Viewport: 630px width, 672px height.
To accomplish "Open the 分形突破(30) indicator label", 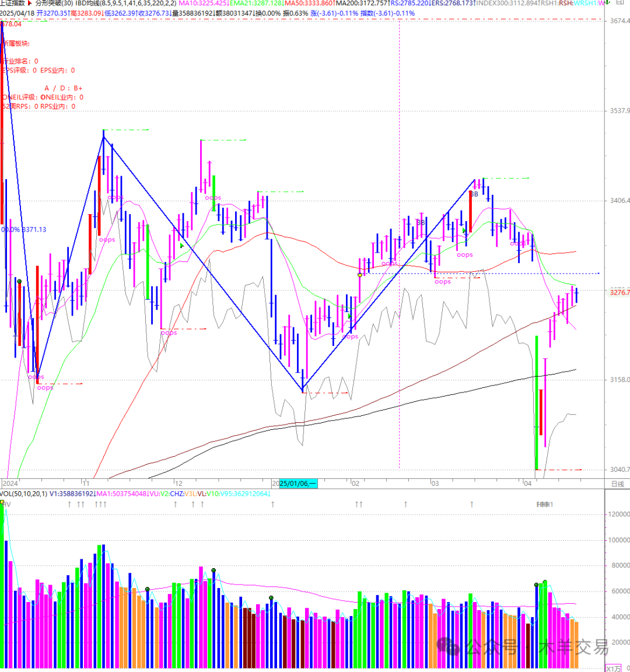I will [x=54, y=3].
